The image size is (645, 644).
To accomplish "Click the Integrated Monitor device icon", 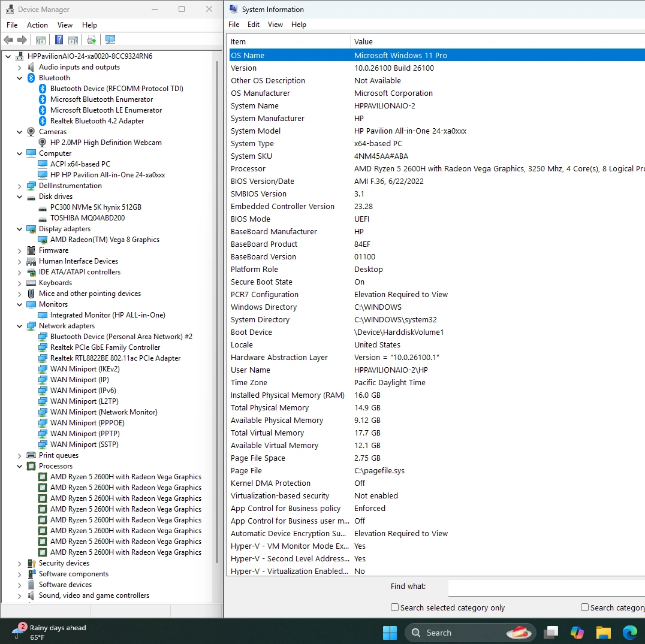I will tap(43, 315).
